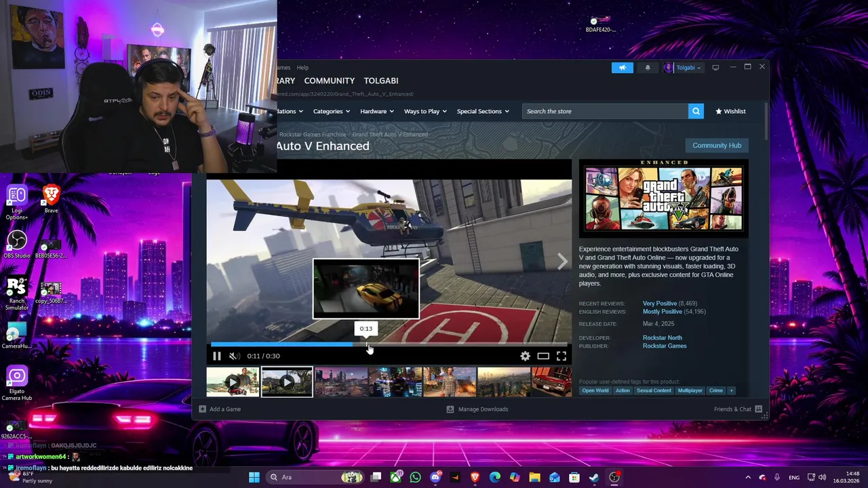Select the Action tag
The image size is (868, 488).
click(623, 390)
